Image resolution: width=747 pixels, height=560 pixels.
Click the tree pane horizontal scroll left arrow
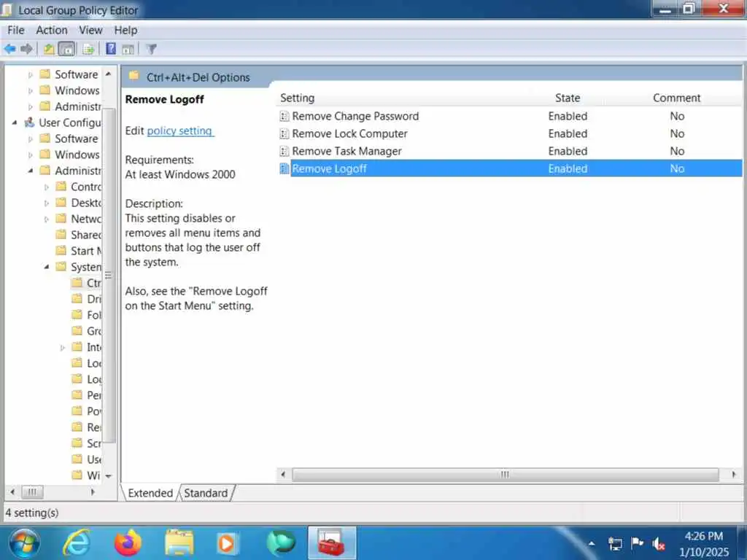pos(12,492)
